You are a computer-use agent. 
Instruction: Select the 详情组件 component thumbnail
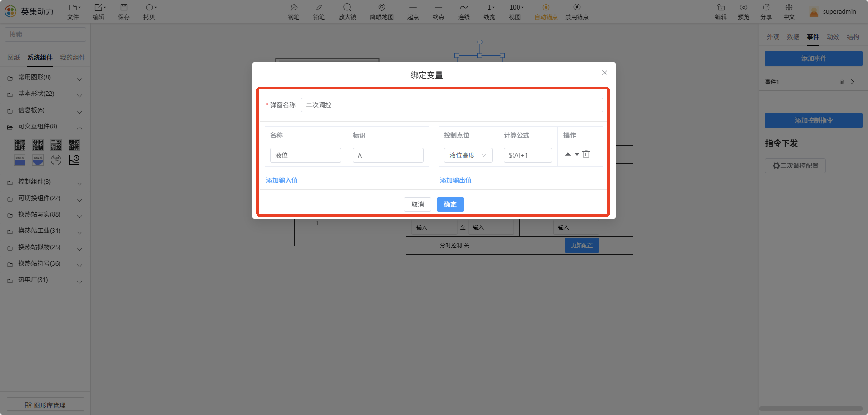pos(20,145)
